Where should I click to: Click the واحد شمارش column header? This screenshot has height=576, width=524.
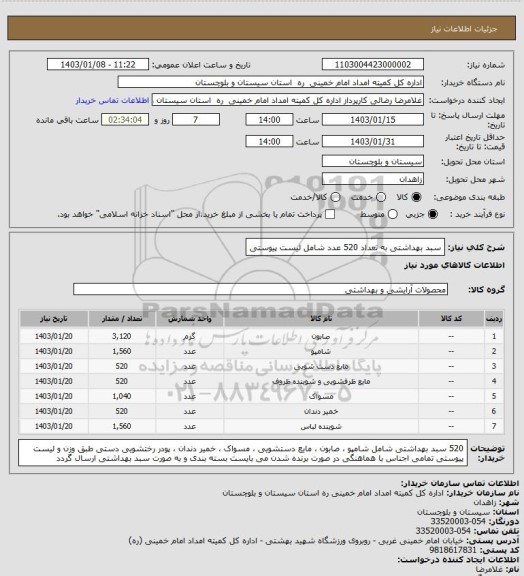[x=190, y=318]
